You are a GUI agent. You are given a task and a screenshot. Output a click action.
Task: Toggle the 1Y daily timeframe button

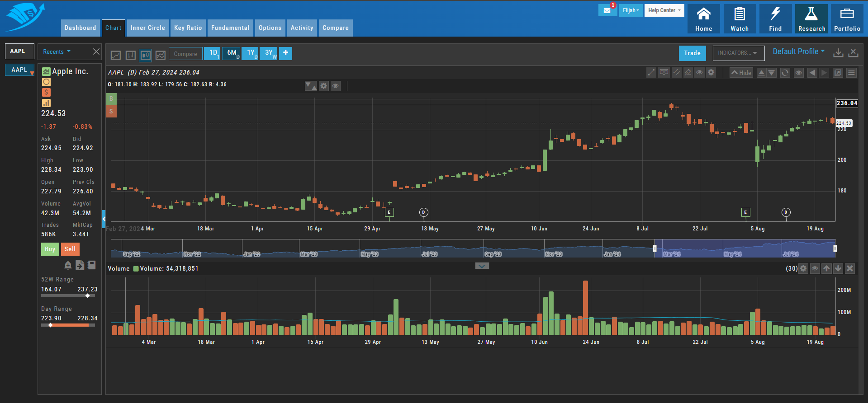point(250,54)
